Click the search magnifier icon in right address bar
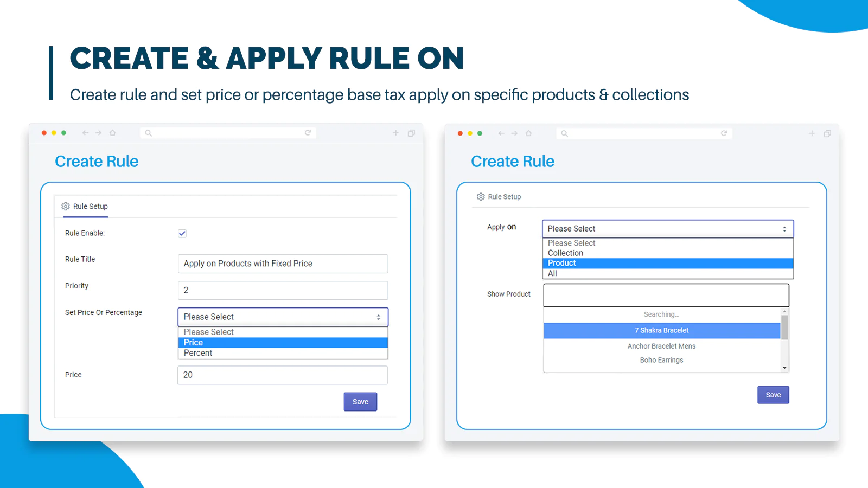The width and height of the screenshot is (868, 488). pos(564,133)
